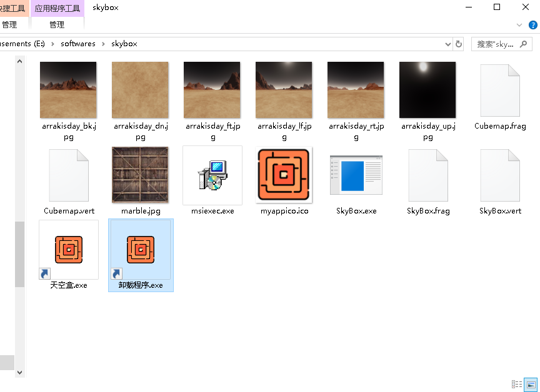Click the arrakisday_up.jpg file name
540x392 pixels.
[428, 131]
